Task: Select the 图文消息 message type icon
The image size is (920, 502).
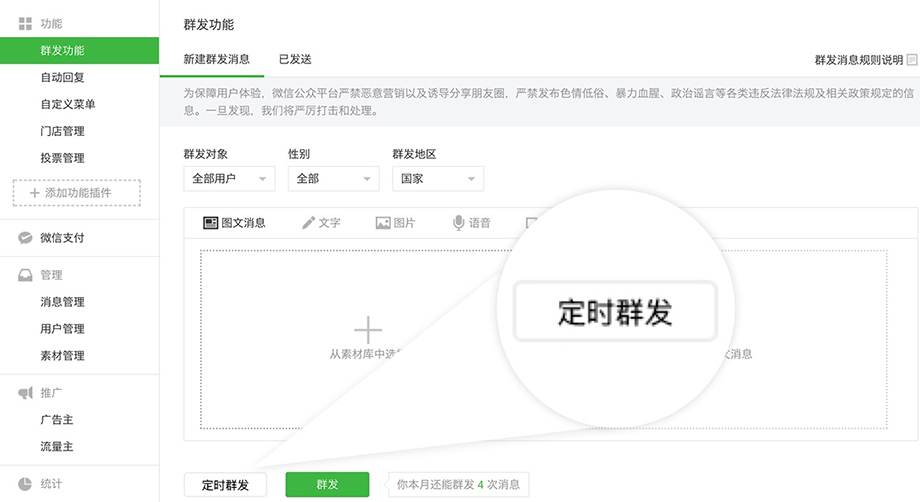Action: point(211,223)
